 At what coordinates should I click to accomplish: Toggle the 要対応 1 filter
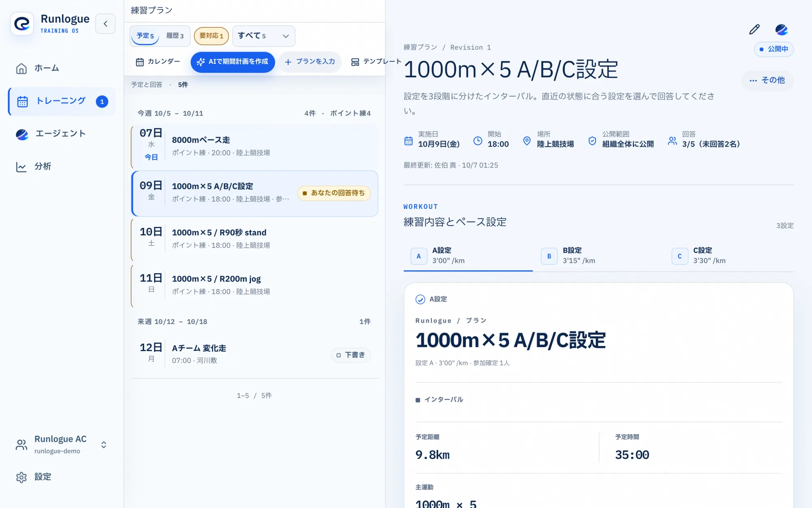pos(211,36)
